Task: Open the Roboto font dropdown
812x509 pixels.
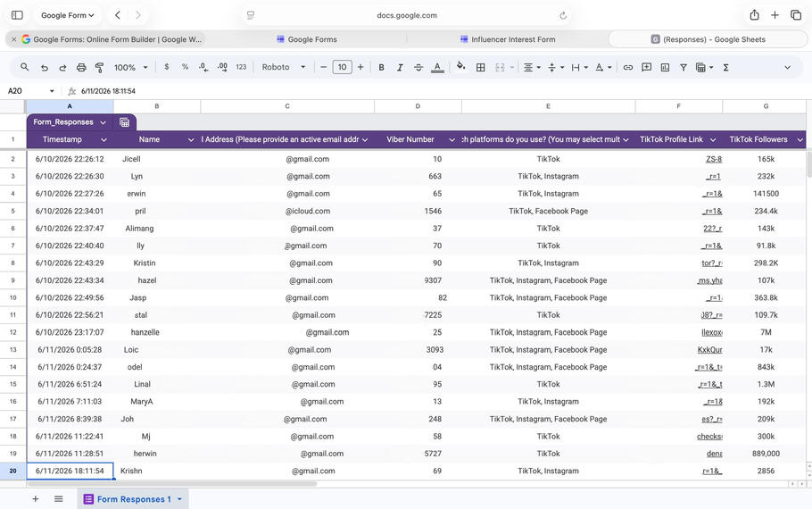Action: (x=283, y=67)
